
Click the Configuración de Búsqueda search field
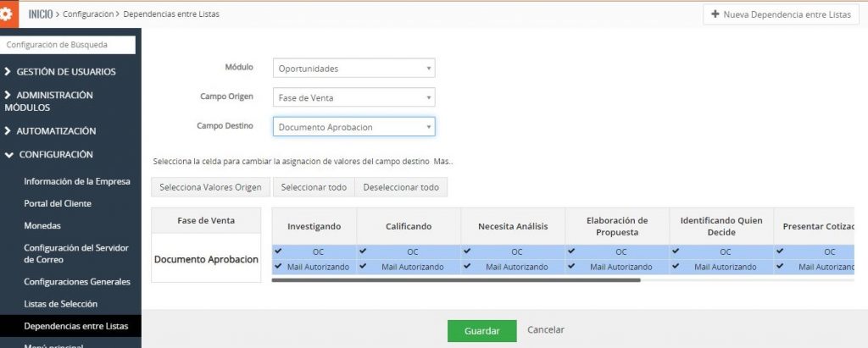click(70, 45)
